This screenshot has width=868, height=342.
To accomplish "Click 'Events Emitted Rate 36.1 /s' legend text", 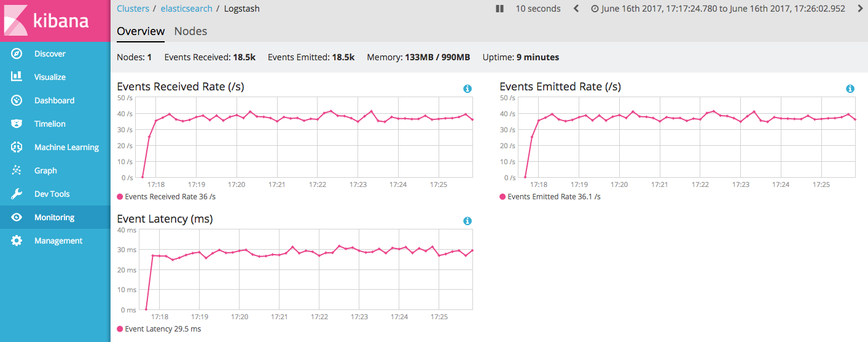I will coord(554,197).
